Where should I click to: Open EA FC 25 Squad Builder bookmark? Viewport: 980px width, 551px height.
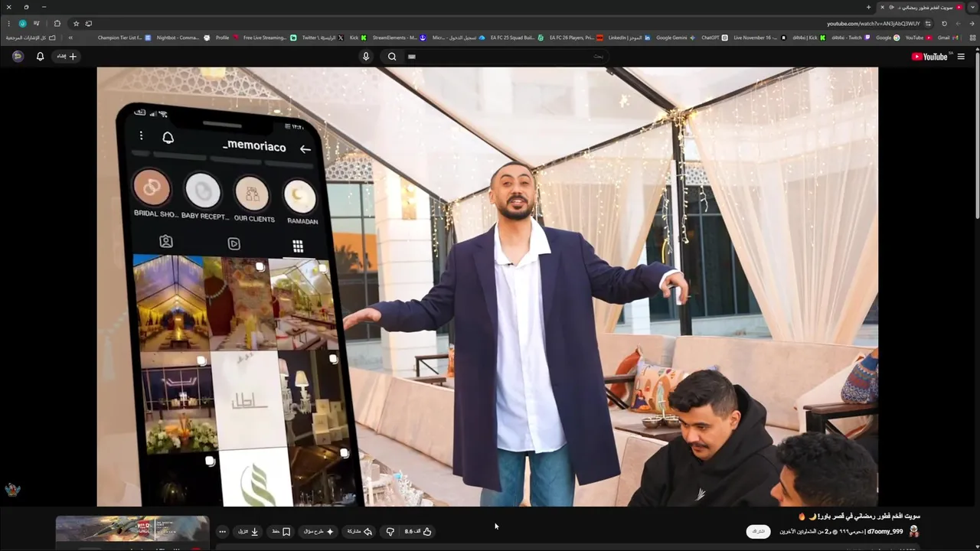[518, 37]
